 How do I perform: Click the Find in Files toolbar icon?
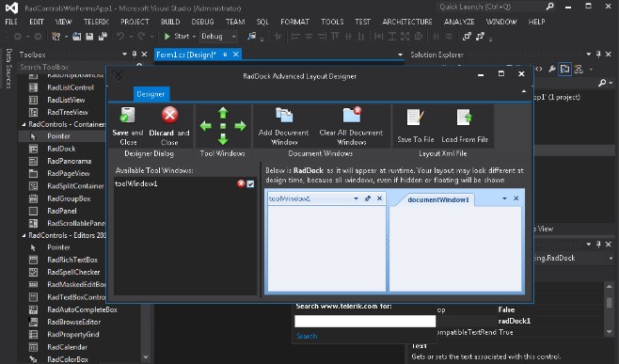point(251,37)
